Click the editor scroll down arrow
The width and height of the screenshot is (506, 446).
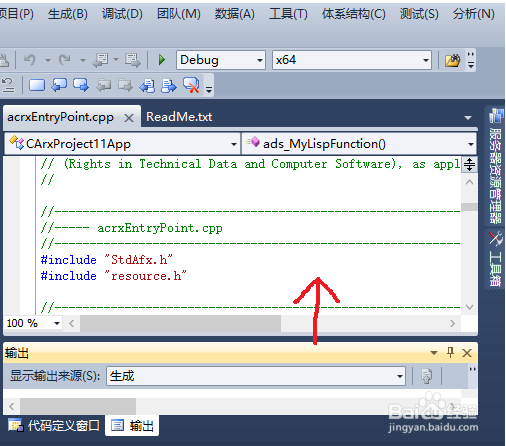pyautogui.click(x=469, y=307)
